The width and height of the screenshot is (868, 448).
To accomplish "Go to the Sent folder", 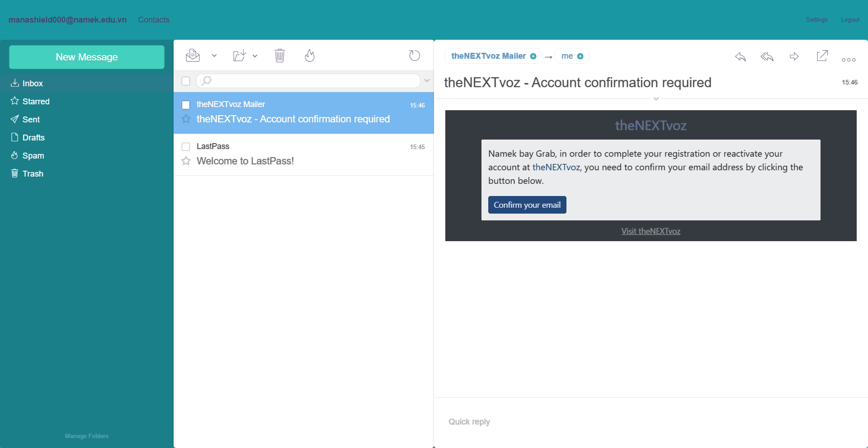I will (x=87, y=120).
